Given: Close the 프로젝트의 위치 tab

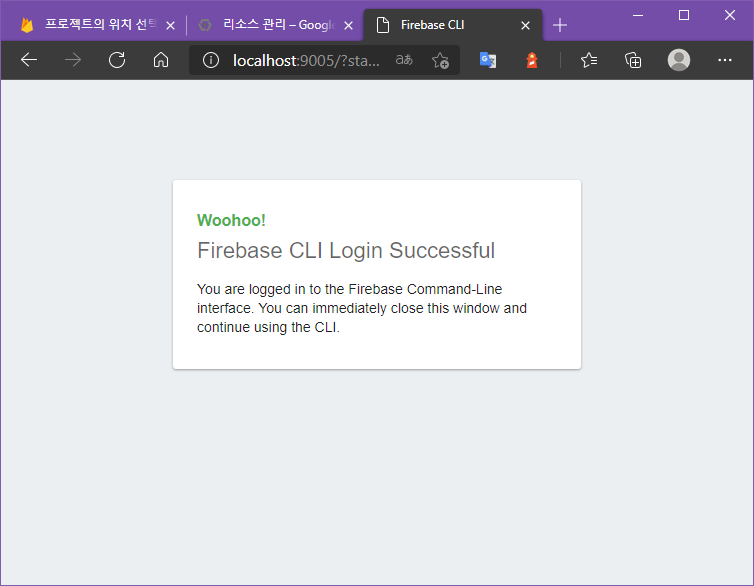Looking at the screenshot, I should 170,25.
